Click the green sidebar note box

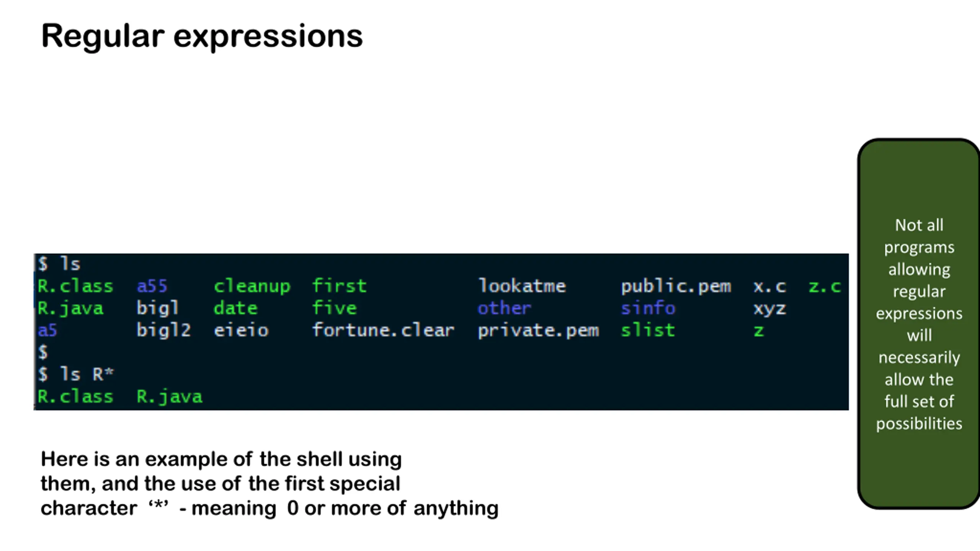click(x=919, y=324)
